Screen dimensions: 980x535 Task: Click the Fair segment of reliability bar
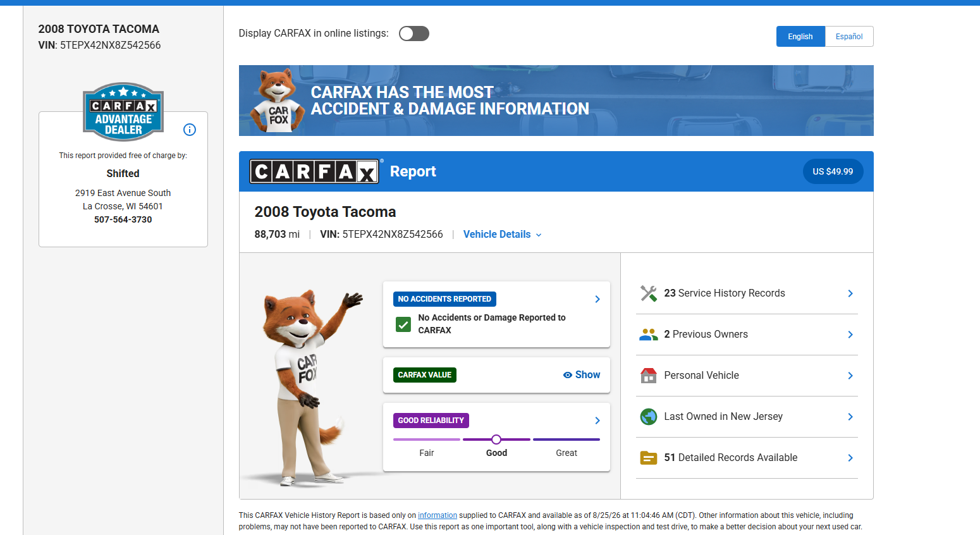click(x=427, y=440)
